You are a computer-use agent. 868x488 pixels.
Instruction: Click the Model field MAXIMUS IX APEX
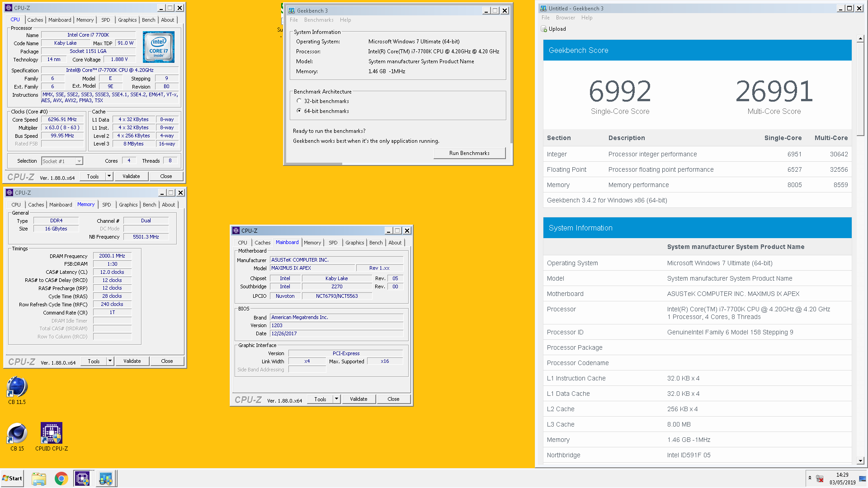point(312,268)
